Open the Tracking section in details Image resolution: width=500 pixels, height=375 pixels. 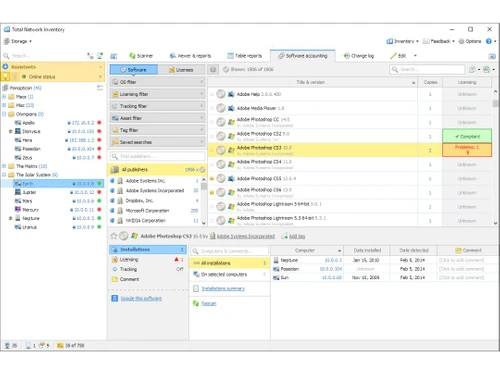(148, 269)
